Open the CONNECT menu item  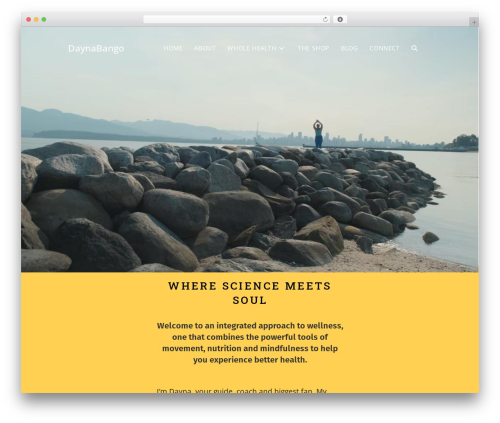(x=384, y=48)
